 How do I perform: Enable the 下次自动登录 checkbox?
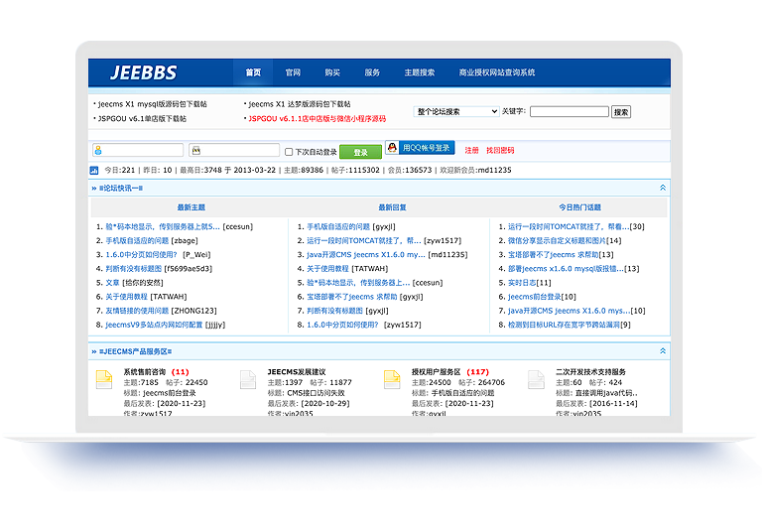[289, 152]
